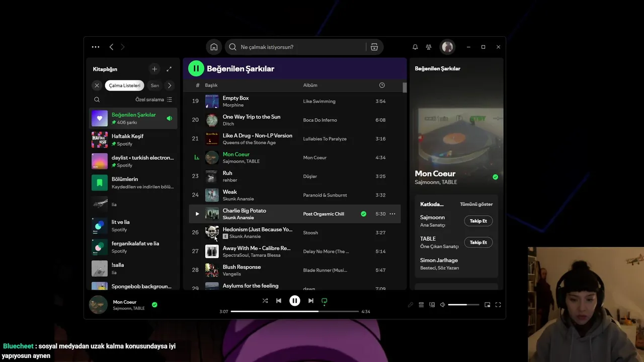Open the Lullabies To Paralyze album link

pos(325,139)
